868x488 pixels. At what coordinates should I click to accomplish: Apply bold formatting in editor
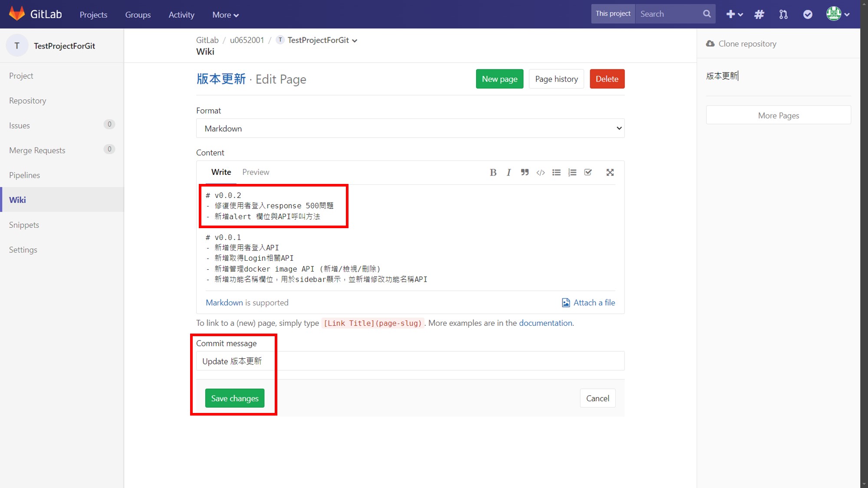pos(493,172)
